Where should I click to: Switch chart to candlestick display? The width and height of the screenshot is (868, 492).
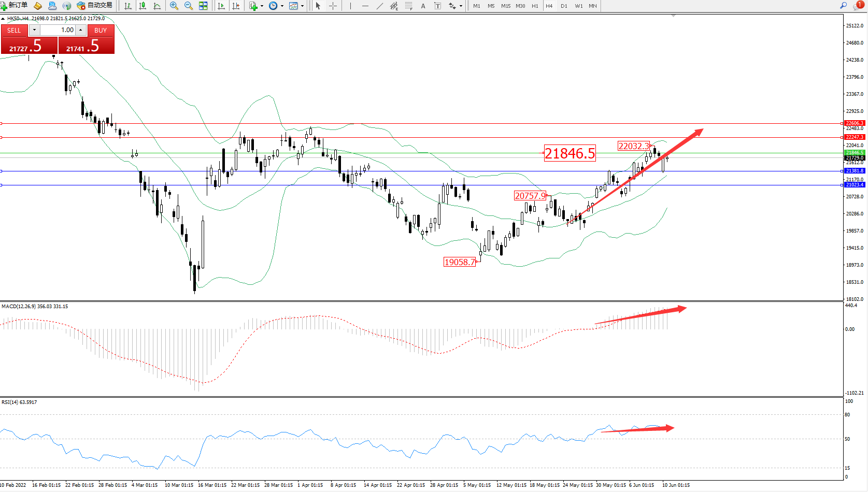click(x=143, y=6)
